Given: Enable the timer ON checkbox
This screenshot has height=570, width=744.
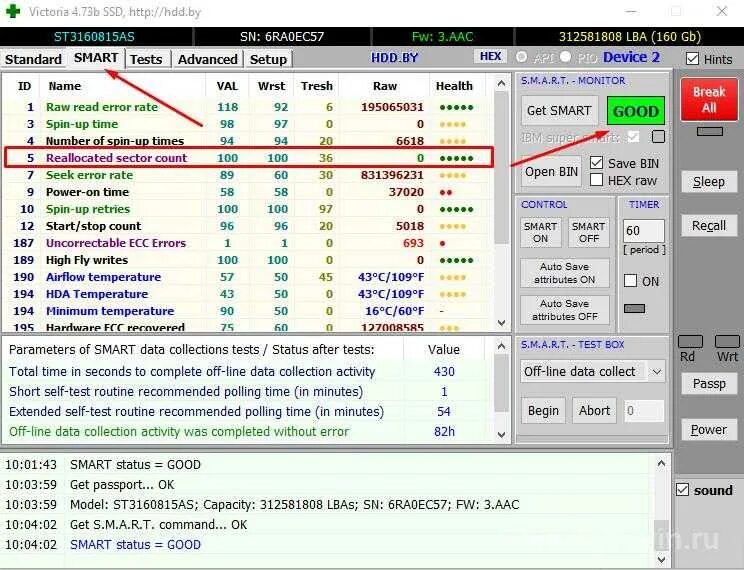Looking at the screenshot, I should (630, 281).
